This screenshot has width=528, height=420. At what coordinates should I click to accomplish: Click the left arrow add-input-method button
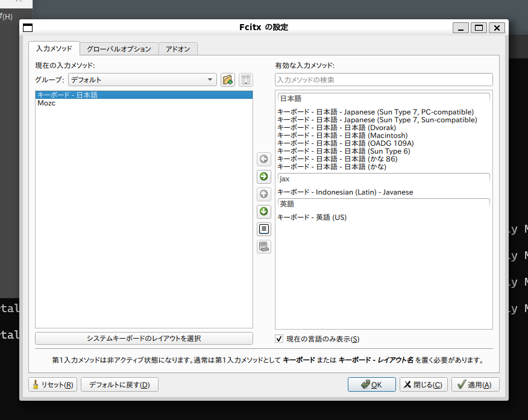[263, 159]
